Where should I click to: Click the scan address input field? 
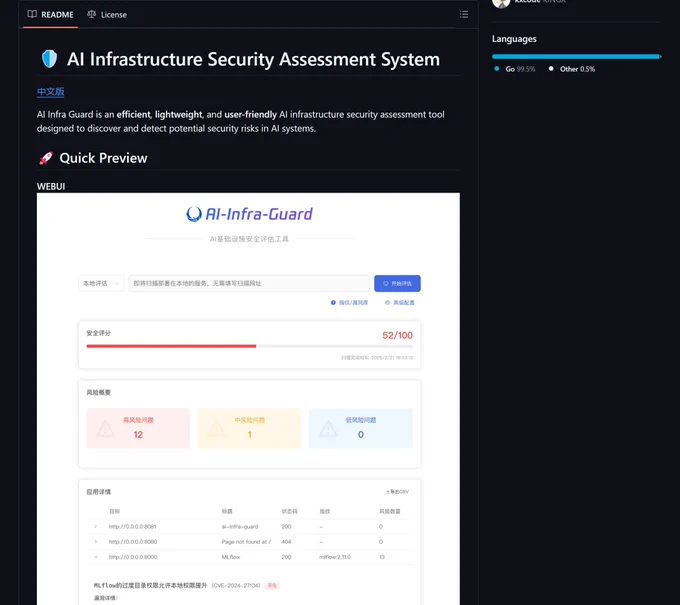[x=249, y=283]
